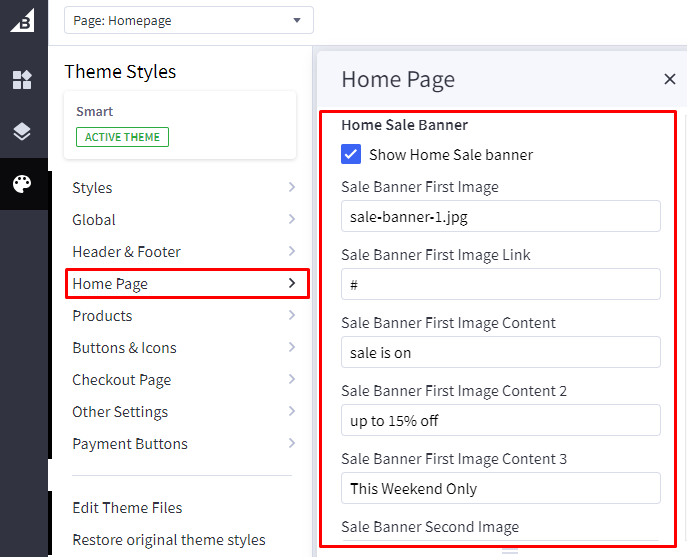Open Buttons & Icons settings

(x=124, y=348)
